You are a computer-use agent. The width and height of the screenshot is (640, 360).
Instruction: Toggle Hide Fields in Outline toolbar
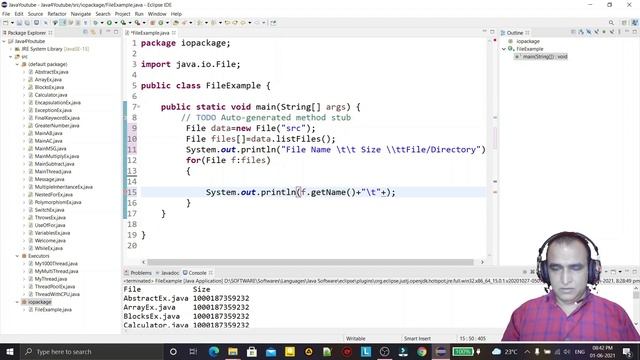coord(589,32)
